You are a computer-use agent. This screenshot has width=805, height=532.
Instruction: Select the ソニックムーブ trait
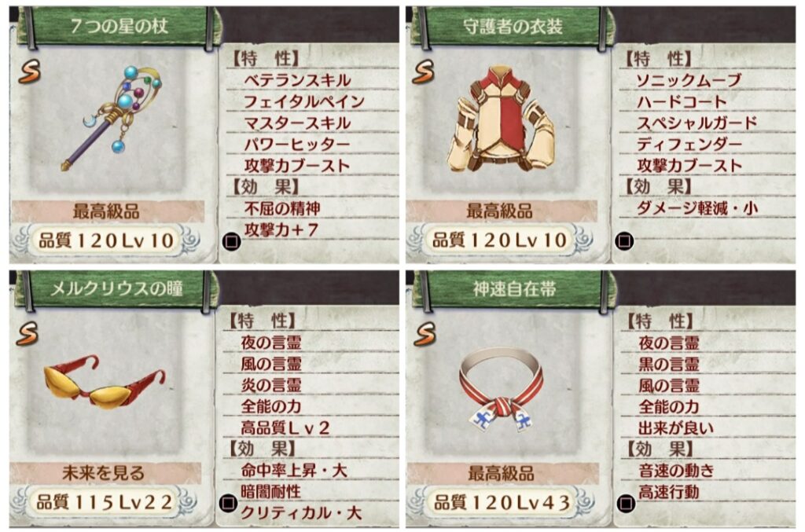coord(689,80)
